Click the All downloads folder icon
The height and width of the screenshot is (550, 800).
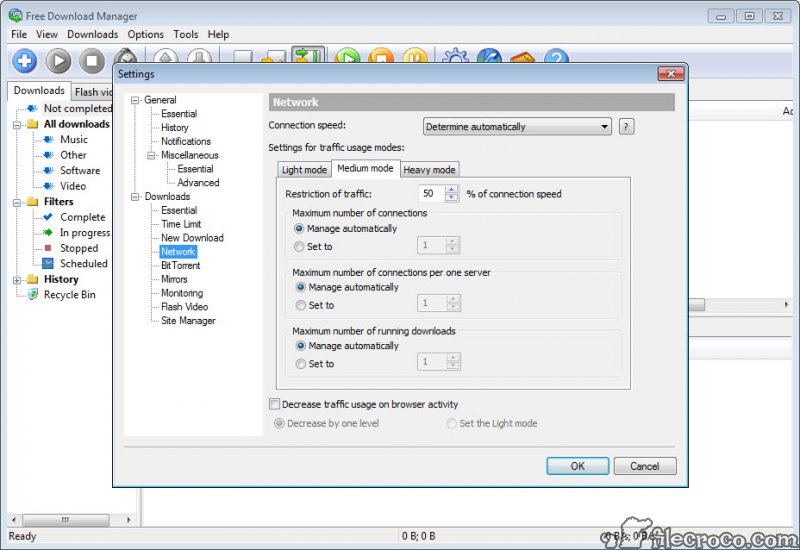coord(33,124)
